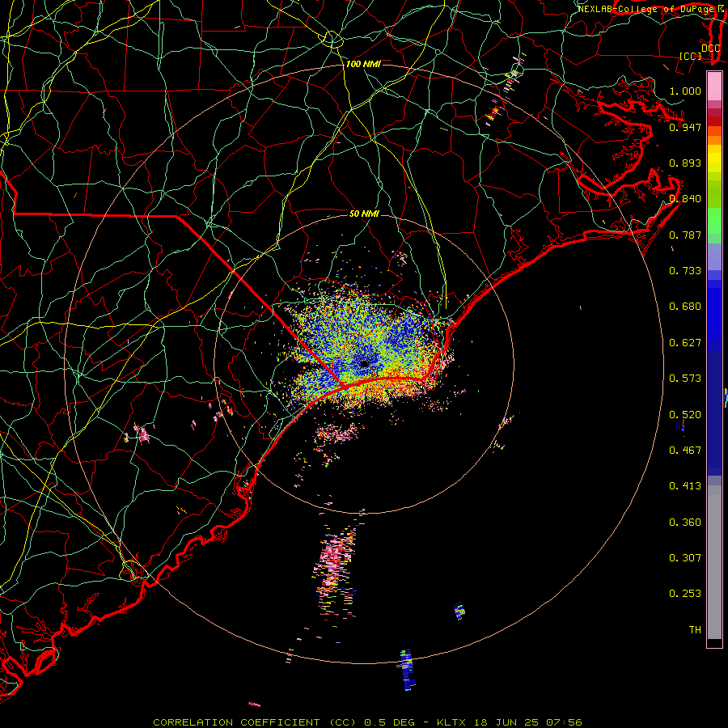Screen dimensions: 728x728
Task: Pick the bright green color bar segment
Action: click(x=714, y=221)
